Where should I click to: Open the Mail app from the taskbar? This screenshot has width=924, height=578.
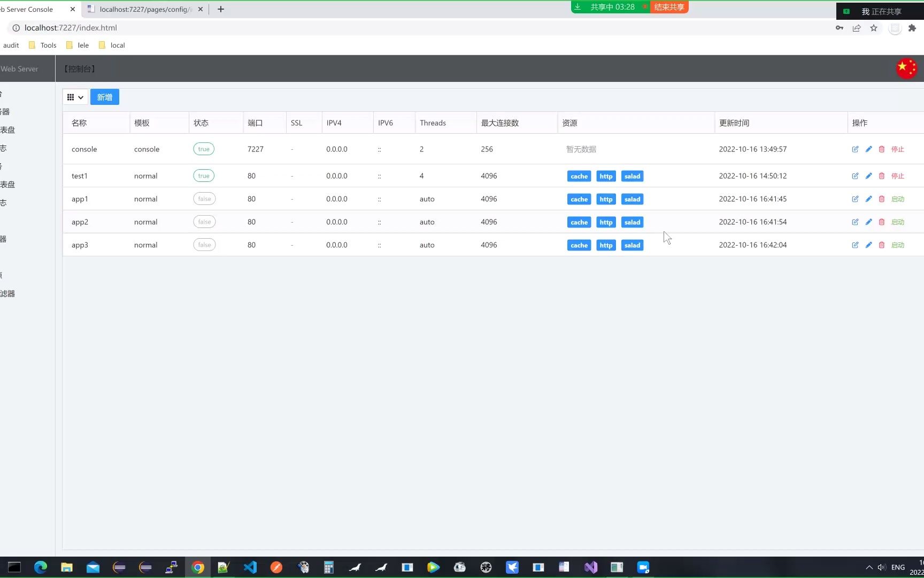point(93,567)
